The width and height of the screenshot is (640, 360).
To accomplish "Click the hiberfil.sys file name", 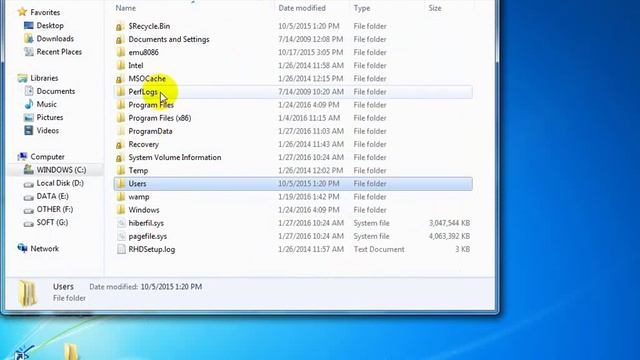I will pyautogui.click(x=146, y=223).
